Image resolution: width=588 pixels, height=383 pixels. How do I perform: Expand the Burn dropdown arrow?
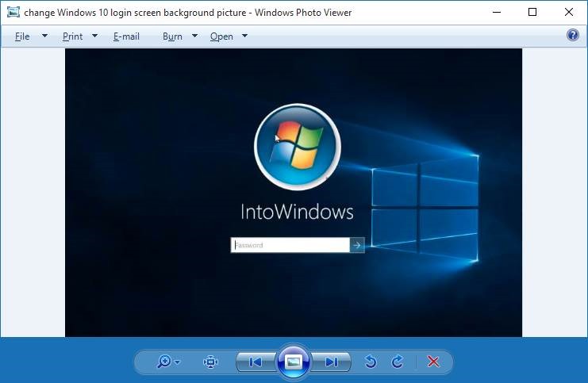[194, 36]
